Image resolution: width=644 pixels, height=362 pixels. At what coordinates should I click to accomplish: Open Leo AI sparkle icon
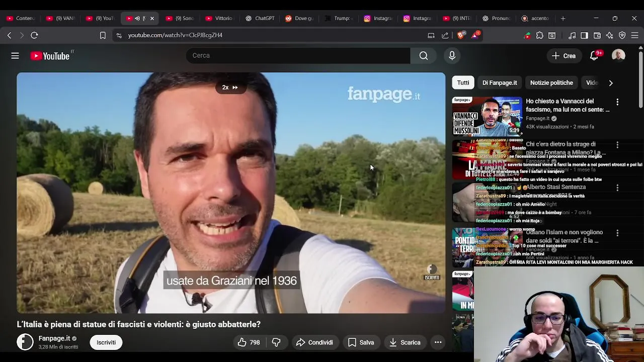610,35
